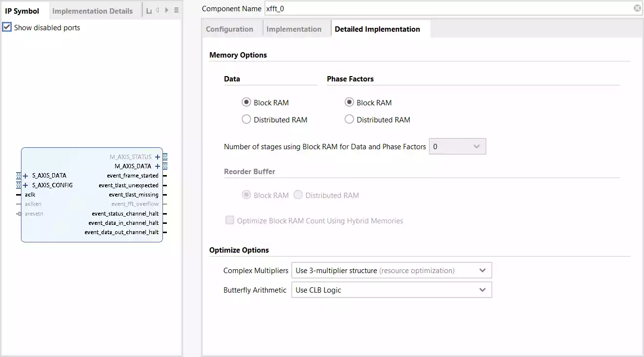Select Distributed RAM for Reorder Buffer
Image resolution: width=644 pixels, height=357 pixels.
(298, 195)
